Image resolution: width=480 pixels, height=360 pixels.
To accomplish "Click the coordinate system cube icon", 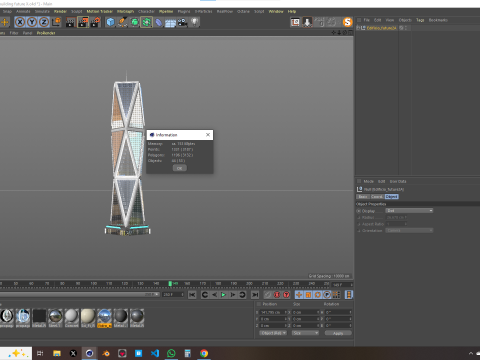I will [x=56, y=22].
